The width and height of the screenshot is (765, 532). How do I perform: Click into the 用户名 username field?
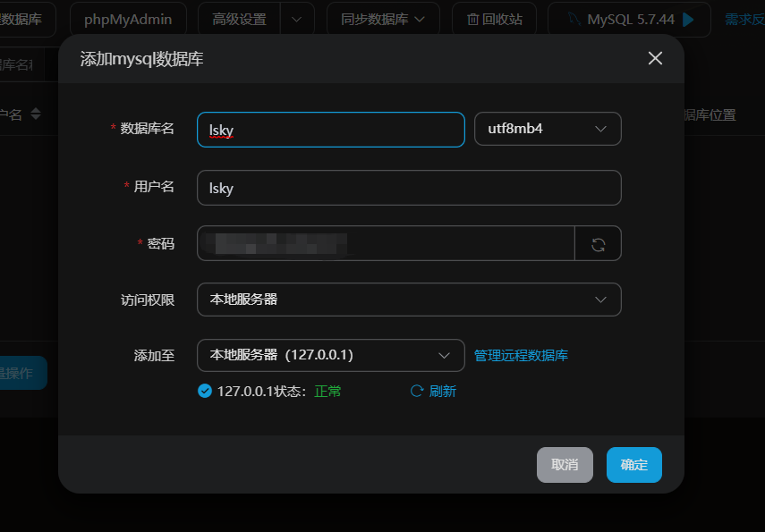(409, 188)
